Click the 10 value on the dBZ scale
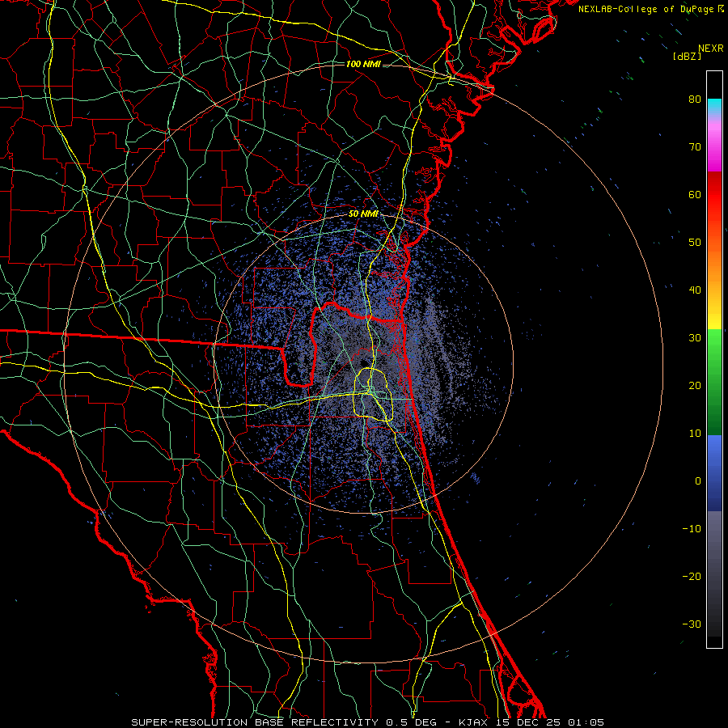728x728 pixels. (x=695, y=434)
